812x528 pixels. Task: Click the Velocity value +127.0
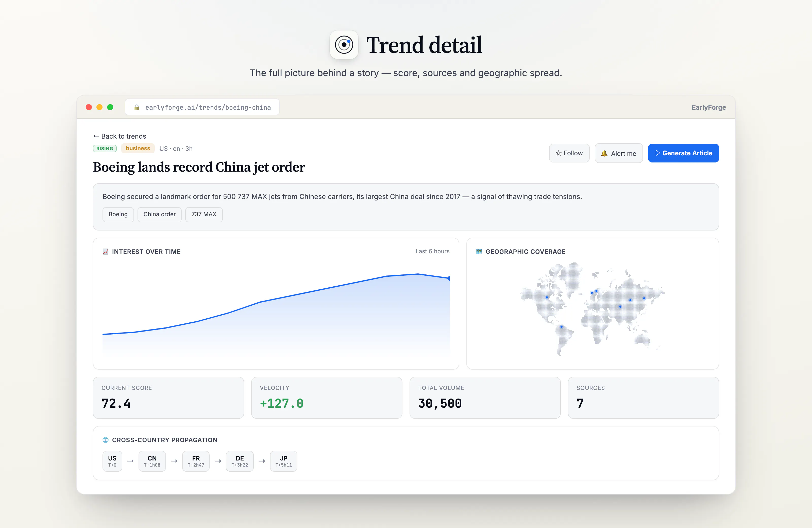pyautogui.click(x=281, y=403)
